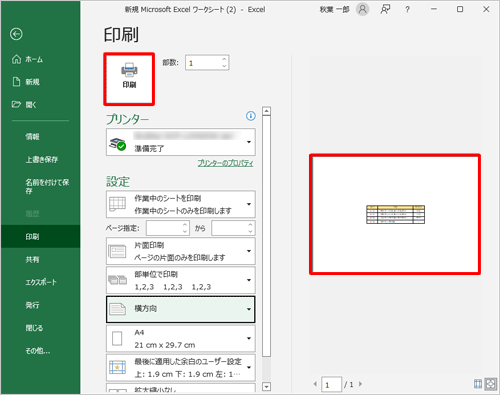Toggle show margins icon

coord(478,384)
